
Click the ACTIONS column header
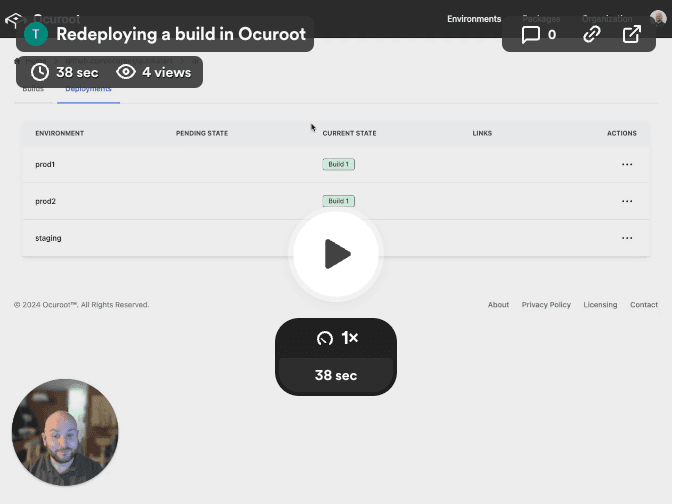pyautogui.click(x=622, y=133)
